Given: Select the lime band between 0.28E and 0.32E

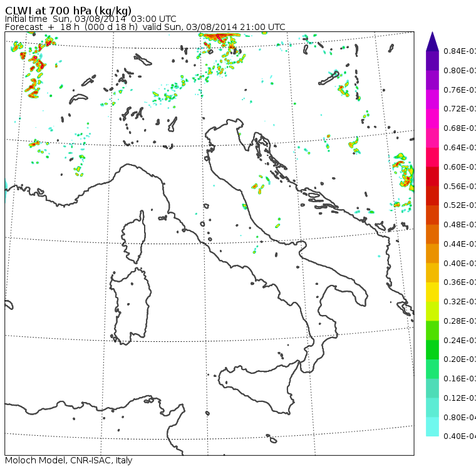Looking at the screenshot, I should 432,311.
